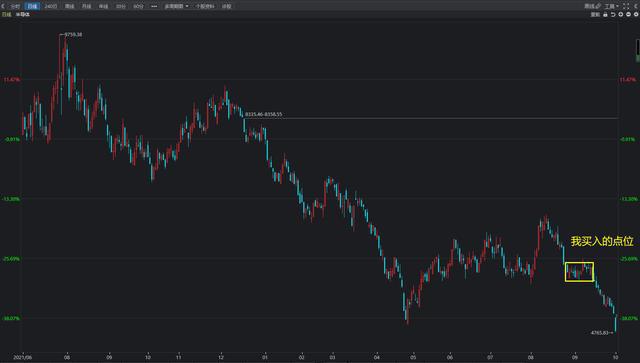Zoom in chart with plus circle icon
640x363 pixels.
coord(621,14)
